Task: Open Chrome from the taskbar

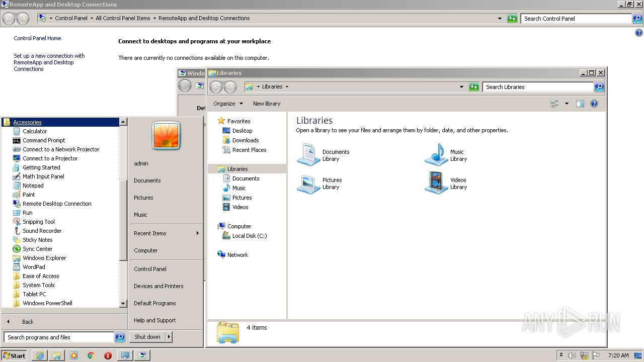Action: tap(91, 355)
